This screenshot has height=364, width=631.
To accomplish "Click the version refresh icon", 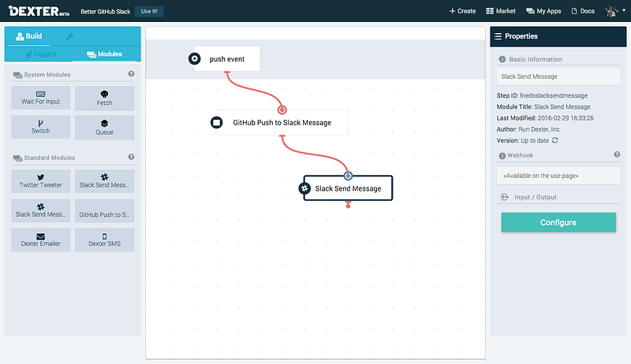I will (555, 140).
